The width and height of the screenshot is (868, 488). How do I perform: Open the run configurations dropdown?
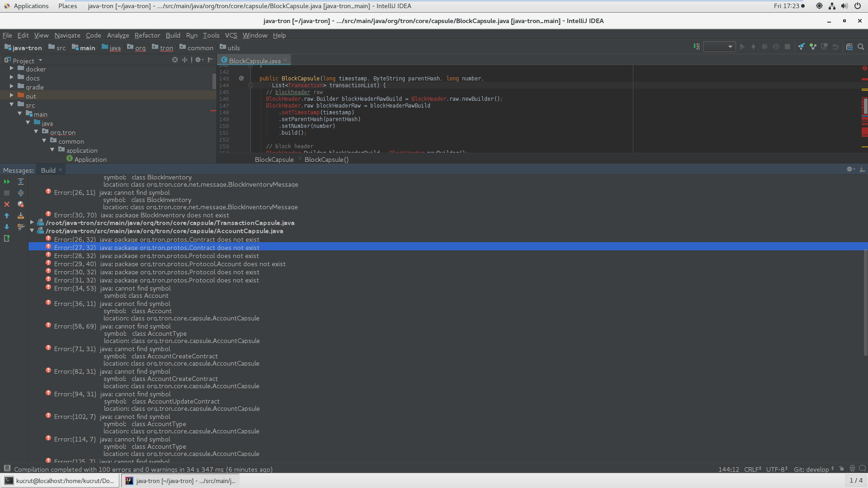point(719,47)
